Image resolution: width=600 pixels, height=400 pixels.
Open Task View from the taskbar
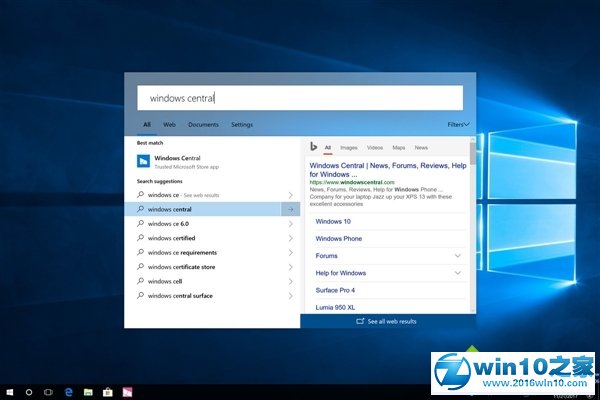[x=48, y=390]
